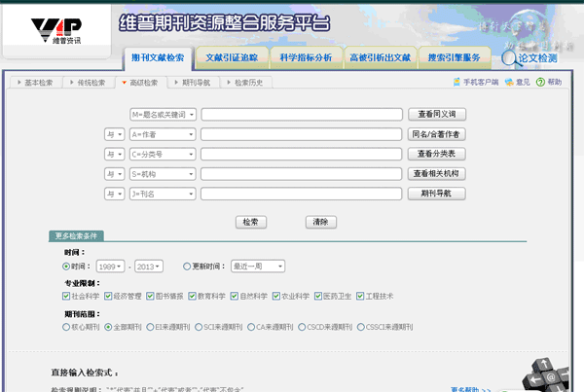Open the 手机客户端 icon link
This screenshot has height=392, width=584.
(x=456, y=82)
